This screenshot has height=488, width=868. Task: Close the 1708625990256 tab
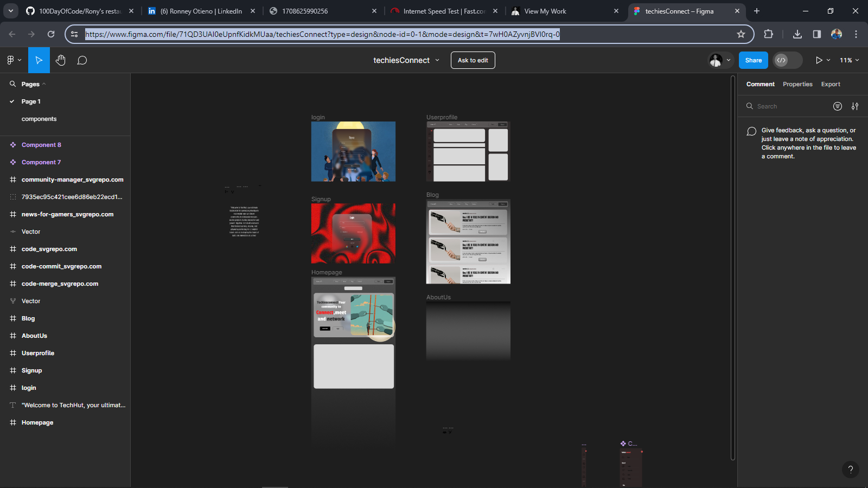(374, 11)
